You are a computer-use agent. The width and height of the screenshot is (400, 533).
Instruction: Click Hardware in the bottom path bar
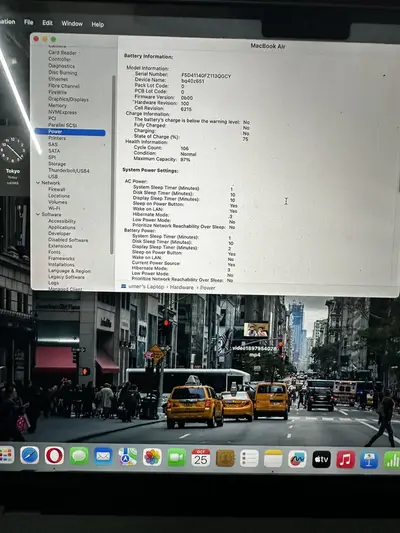pyautogui.click(x=182, y=287)
